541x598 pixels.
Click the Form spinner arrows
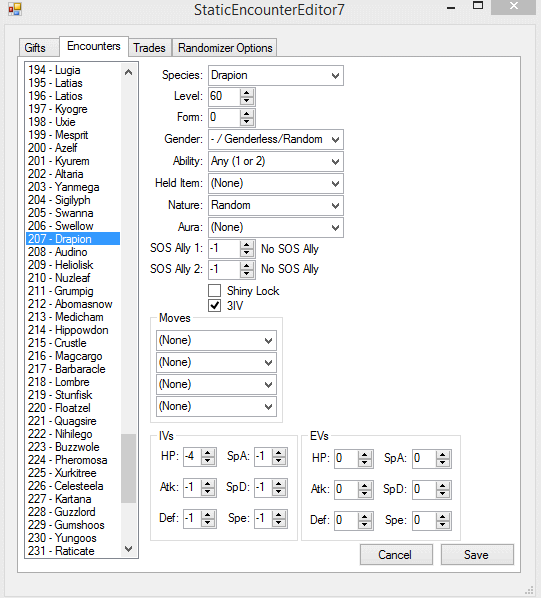(x=247, y=117)
